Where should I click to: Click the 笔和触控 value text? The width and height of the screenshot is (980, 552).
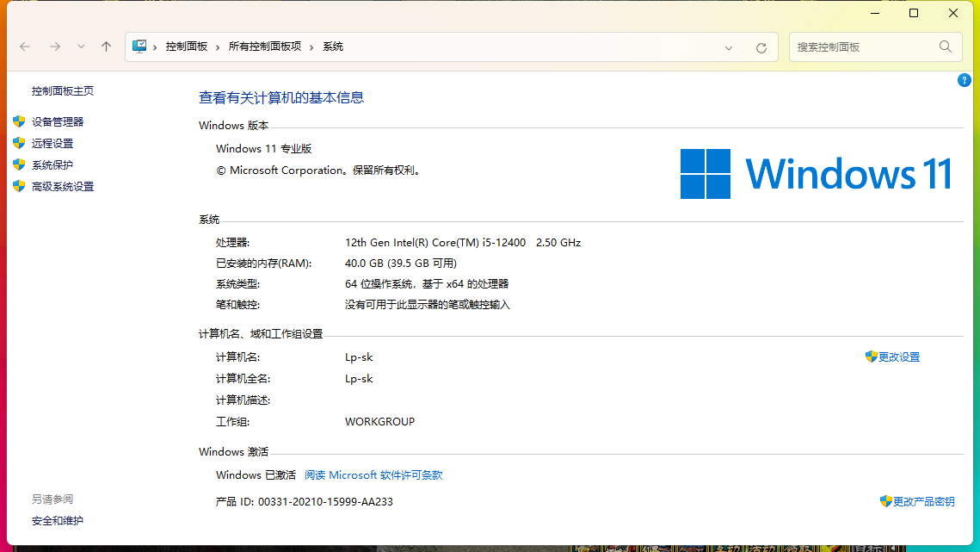(428, 305)
